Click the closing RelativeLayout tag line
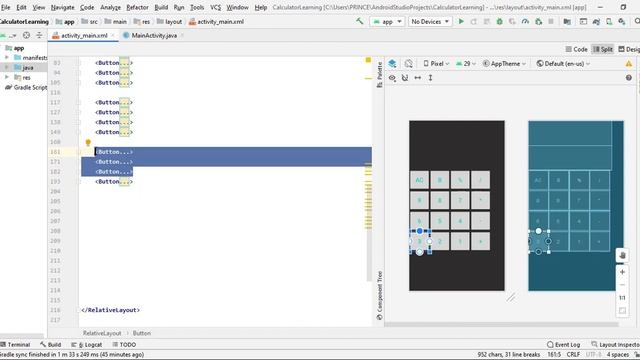640x360 pixels. [110, 310]
